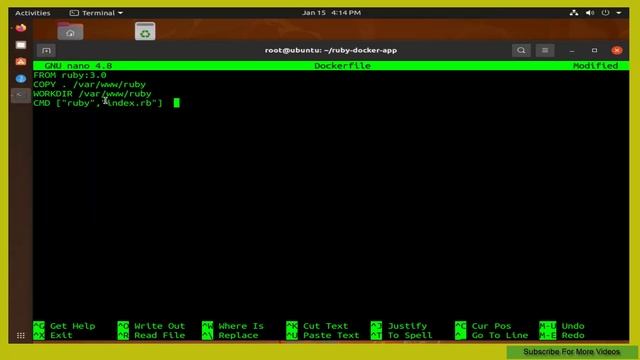
Task: Open the Home folder desktop icon
Action: [70, 31]
